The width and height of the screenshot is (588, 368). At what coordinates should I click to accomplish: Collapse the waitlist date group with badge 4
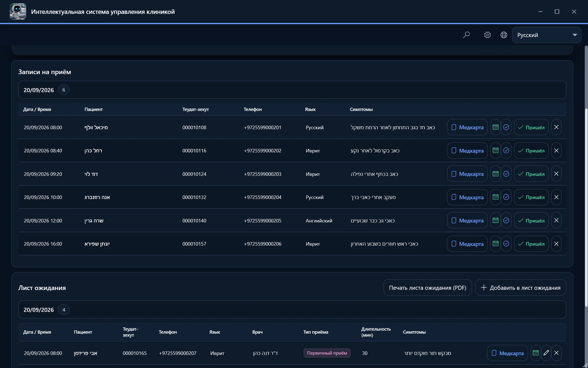(292, 310)
